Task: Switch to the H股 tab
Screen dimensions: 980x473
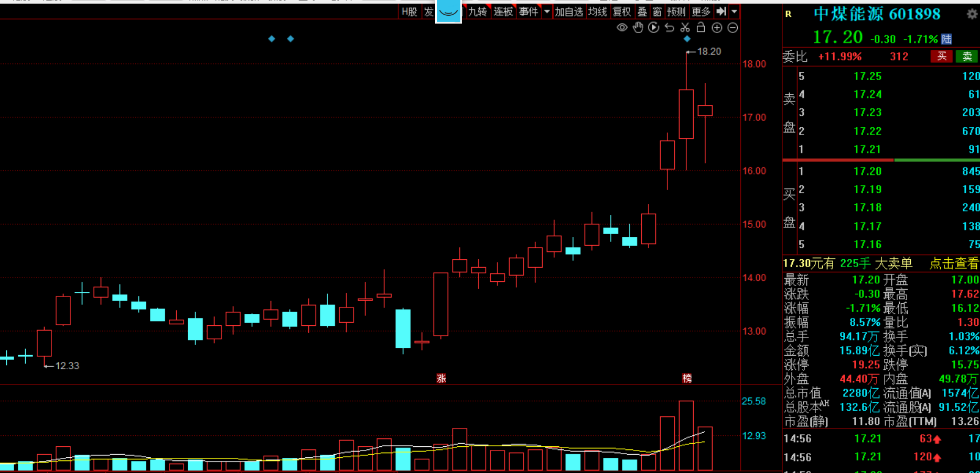Action: click(x=410, y=12)
